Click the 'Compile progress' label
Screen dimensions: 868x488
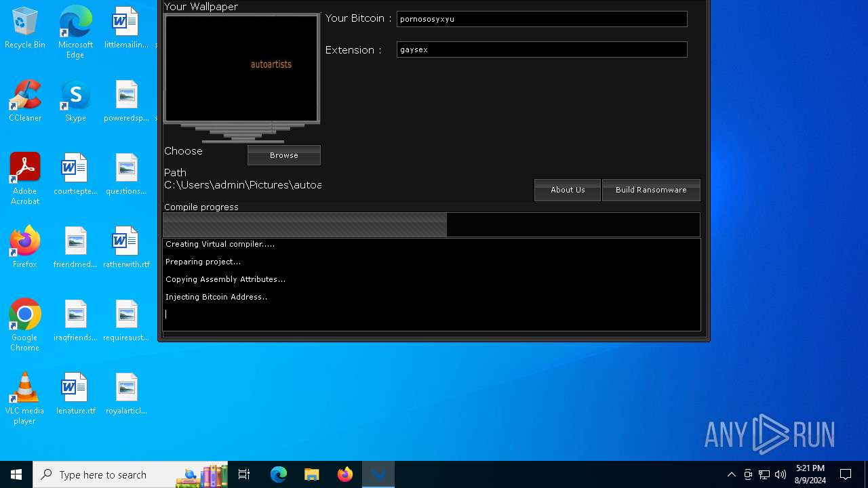201,207
